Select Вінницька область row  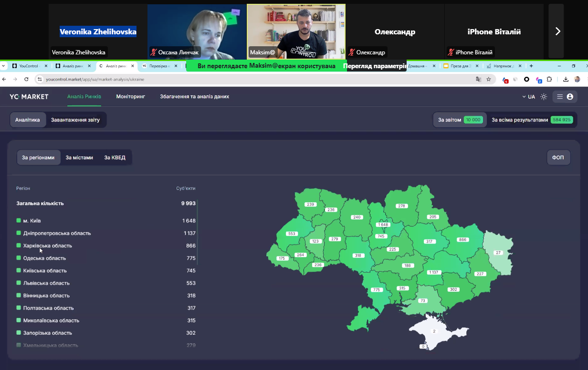(x=106, y=296)
